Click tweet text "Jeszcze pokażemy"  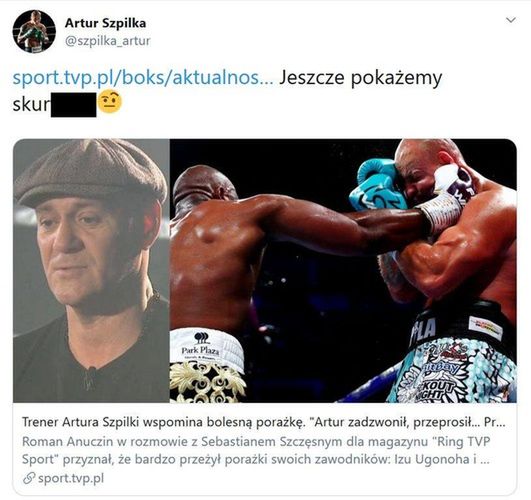click(361, 78)
